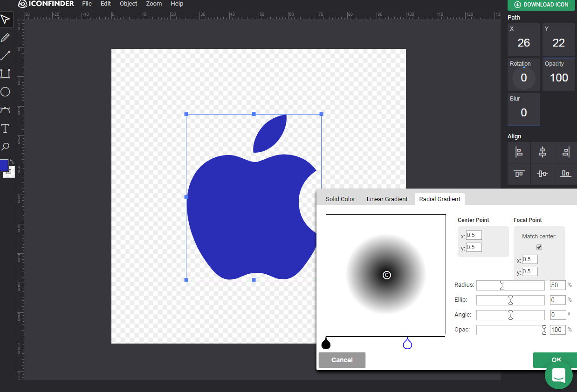
Task: Align objects horizontal center
Action: point(542,152)
